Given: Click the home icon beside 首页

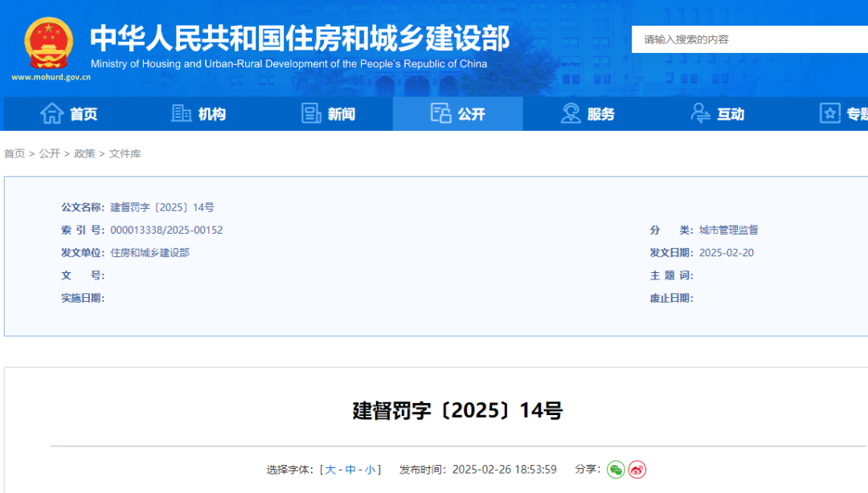Looking at the screenshot, I should coord(52,114).
